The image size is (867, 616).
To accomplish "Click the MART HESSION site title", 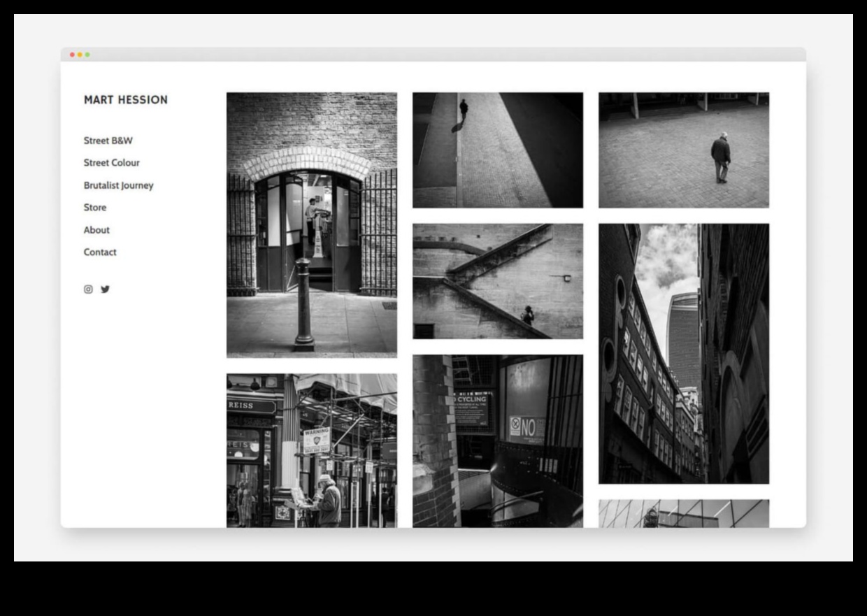I will [126, 100].
